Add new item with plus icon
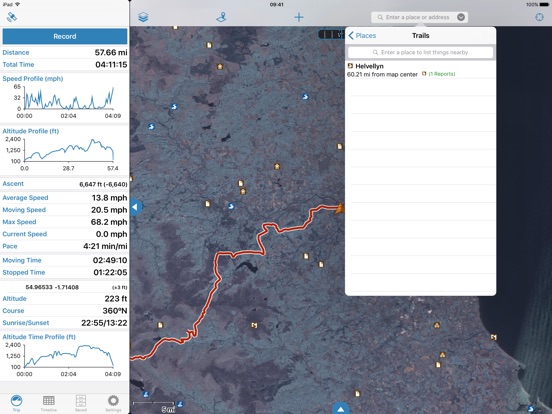552x414 pixels. [x=299, y=17]
